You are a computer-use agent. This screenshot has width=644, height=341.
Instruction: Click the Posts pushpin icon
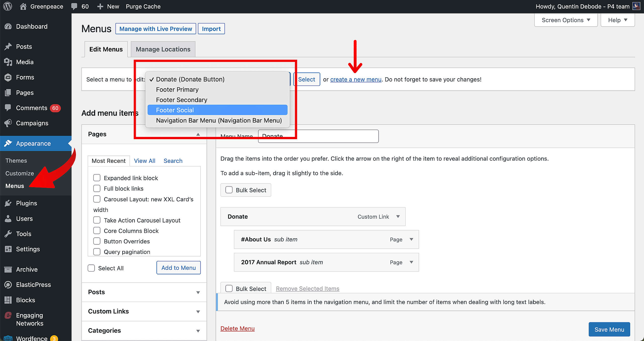[x=8, y=47]
